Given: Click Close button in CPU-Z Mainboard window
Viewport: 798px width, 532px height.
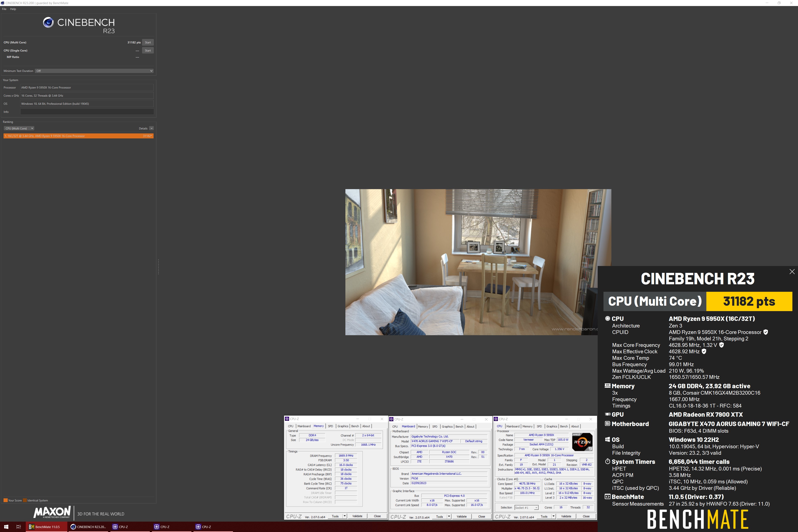Looking at the screenshot, I should (x=482, y=516).
